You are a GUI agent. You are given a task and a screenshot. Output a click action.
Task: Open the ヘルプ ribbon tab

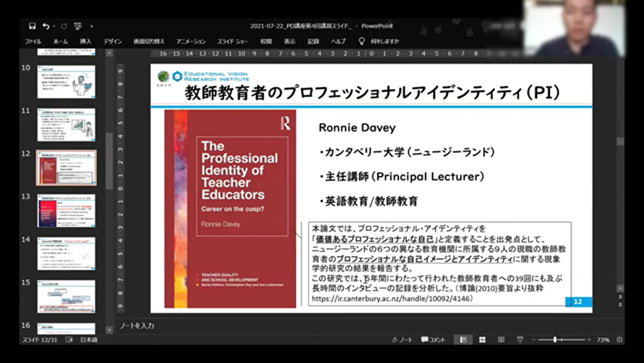coord(339,41)
